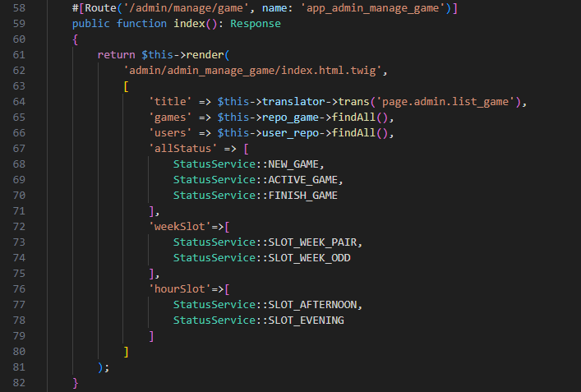581x392 pixels.
Task: Click line number 72 in the gutter
Action: point(19,226)
